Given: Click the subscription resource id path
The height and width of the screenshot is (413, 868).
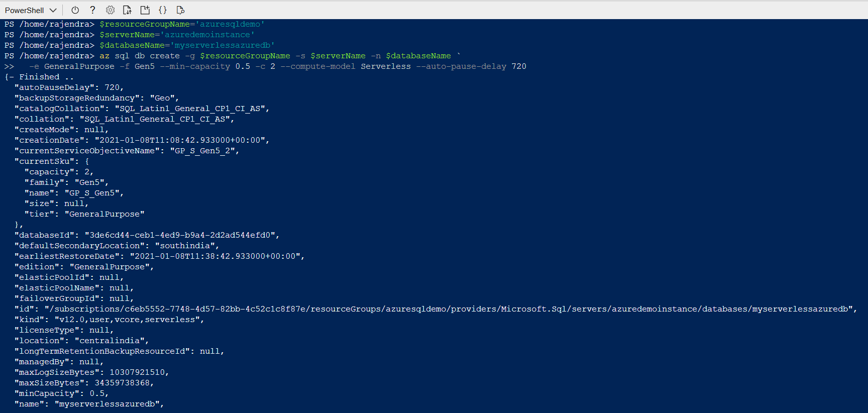Looking at the screenshot, I should [451, 309].
